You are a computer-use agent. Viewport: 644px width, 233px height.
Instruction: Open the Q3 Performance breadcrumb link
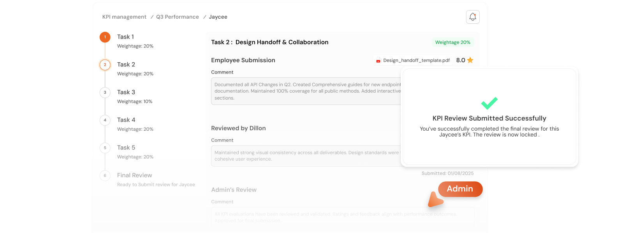click(178, 17)
